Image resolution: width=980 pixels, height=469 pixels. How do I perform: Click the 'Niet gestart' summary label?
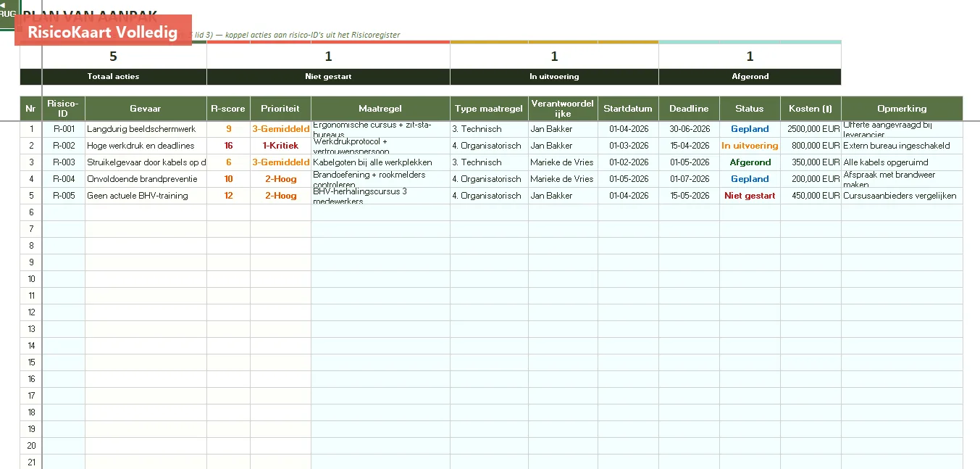(x=328, y=76)
